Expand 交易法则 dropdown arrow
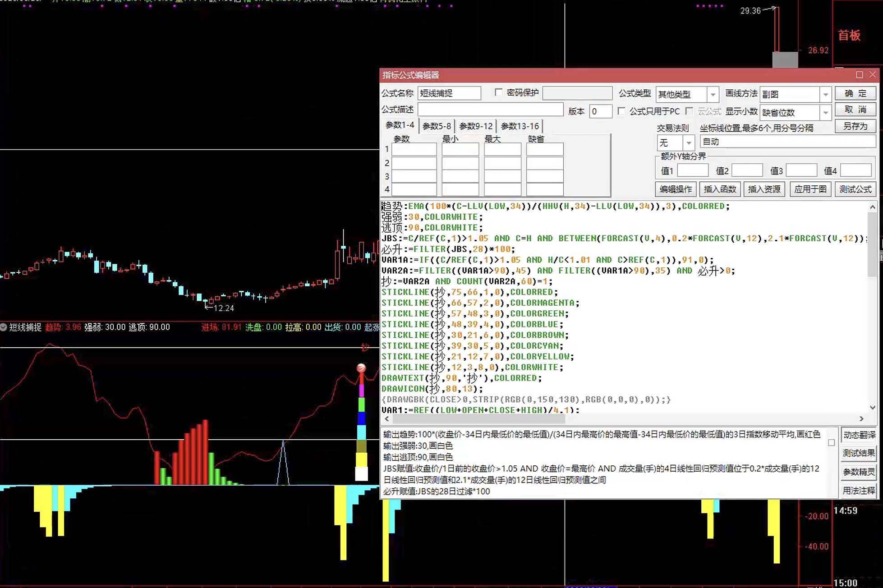883x588 pixels. pyautogui.click(x=689, y=143)
